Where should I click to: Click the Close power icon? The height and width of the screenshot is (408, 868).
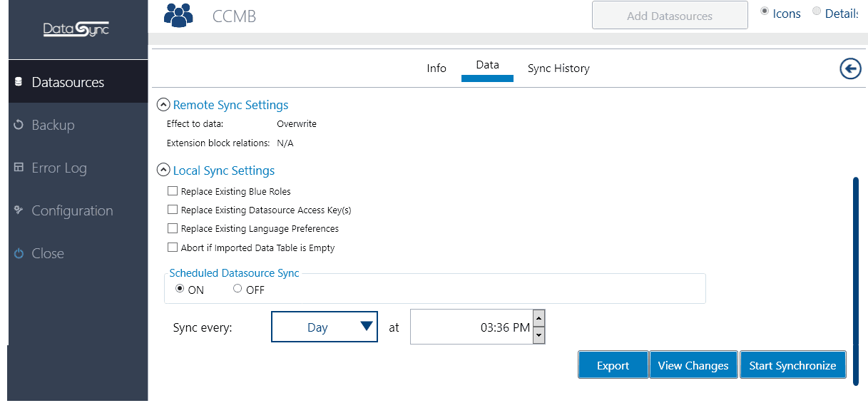tap(19, 253)
